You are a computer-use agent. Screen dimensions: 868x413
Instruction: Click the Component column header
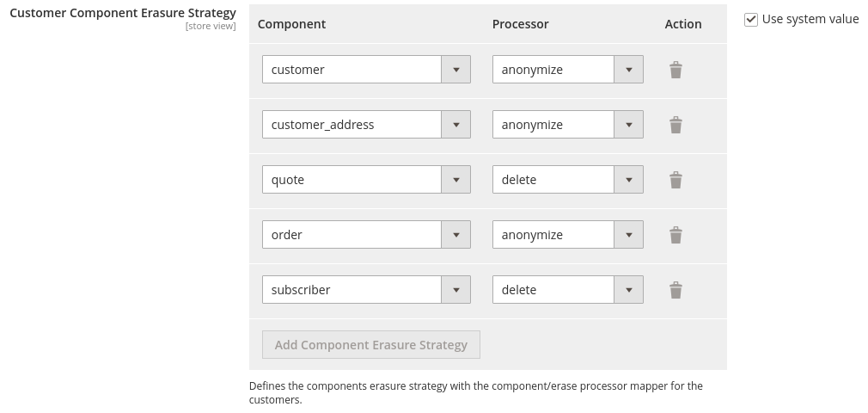(x=291, y=24)
